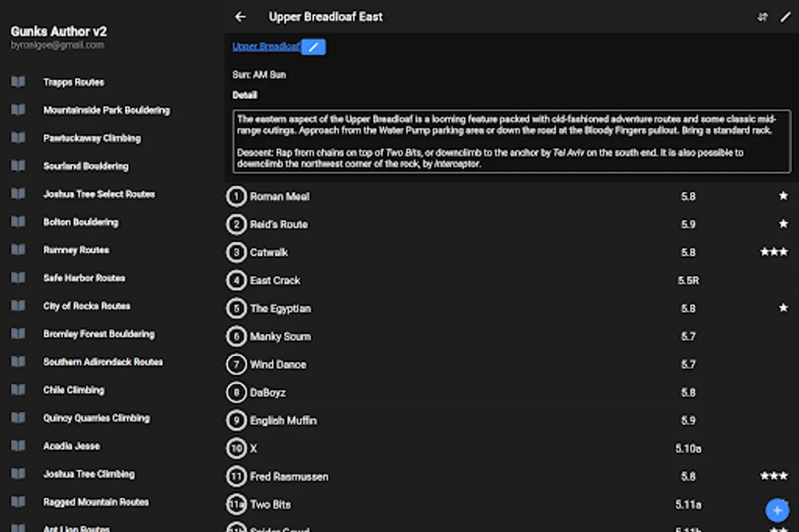Go back using the arrow icon

[240, 17]
